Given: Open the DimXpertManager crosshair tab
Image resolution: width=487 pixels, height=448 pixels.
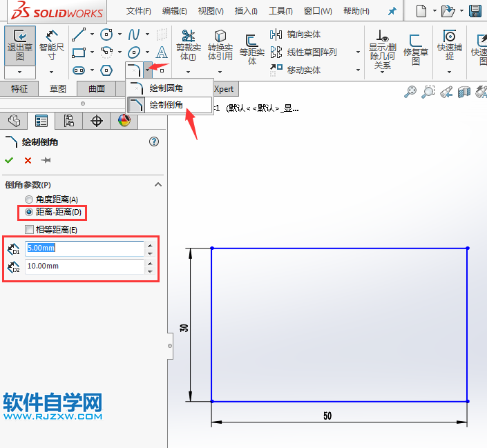Looking at the screenshot, I should (x=97, y=121).
